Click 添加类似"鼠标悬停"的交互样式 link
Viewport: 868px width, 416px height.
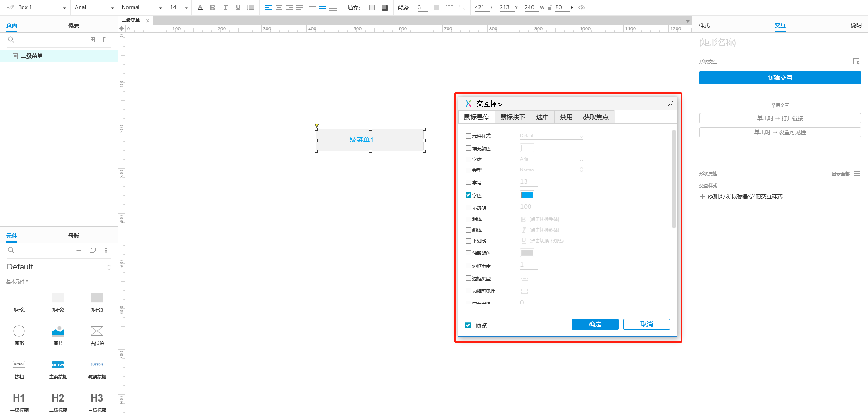tap(745, 196)
